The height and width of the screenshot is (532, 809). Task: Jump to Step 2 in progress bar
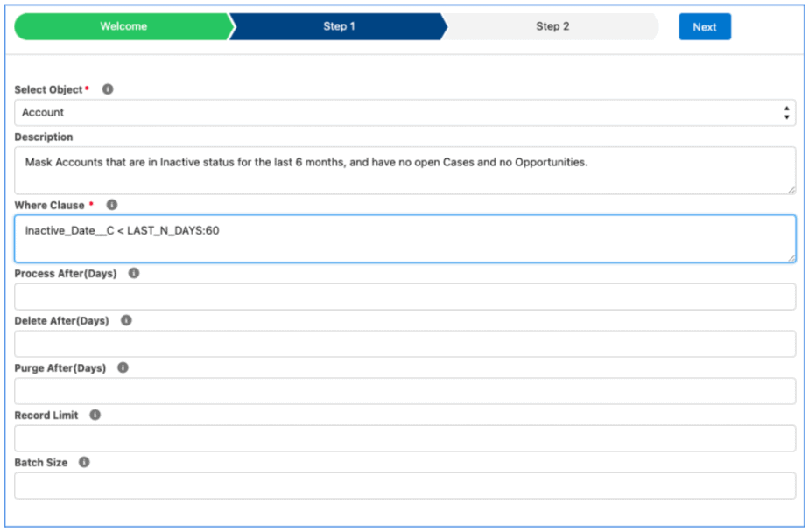coord(552,26)
